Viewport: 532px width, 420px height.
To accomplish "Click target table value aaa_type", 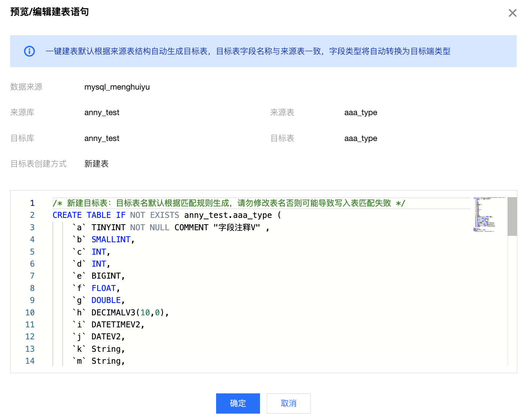I will pyautogui.click(x=361, y=138).
